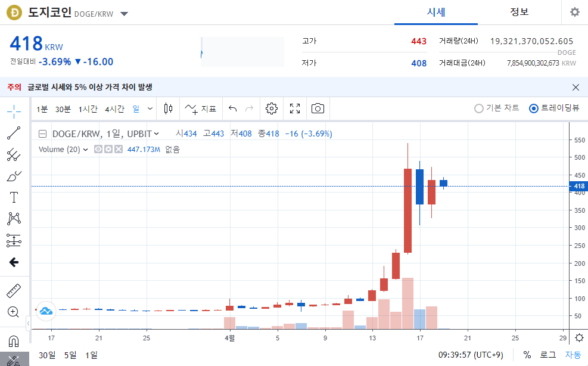Remove the Volume indicator
The width and height of the screenshot is (588, 366).
click(x=119, y=150)
